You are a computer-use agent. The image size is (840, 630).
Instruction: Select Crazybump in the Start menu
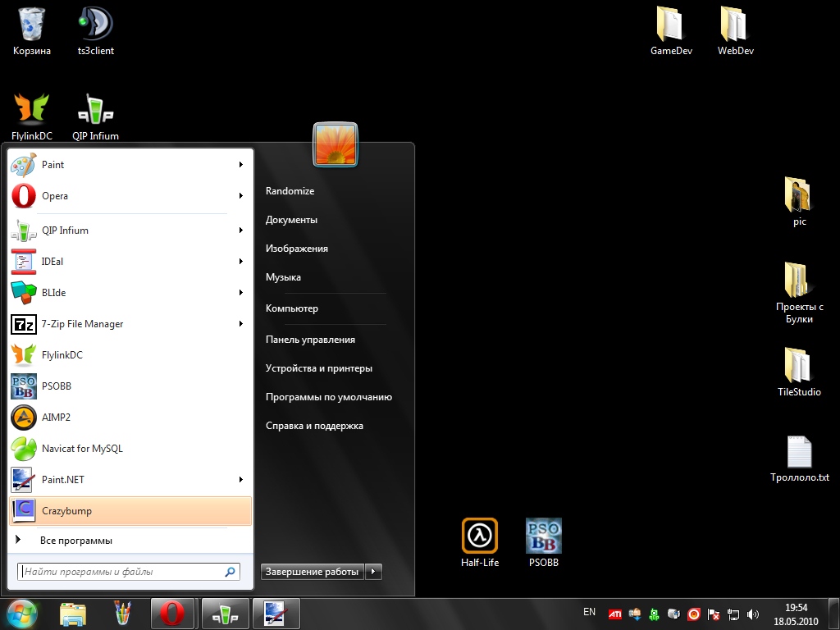point(130,511)
